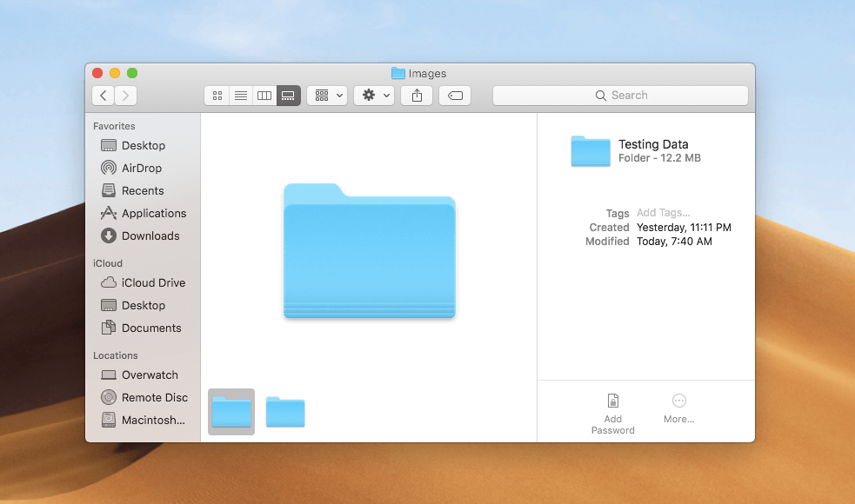The image size is (855, 504).
Task: Open the group-by arrangement dropdown
Action: pos(328,96)
